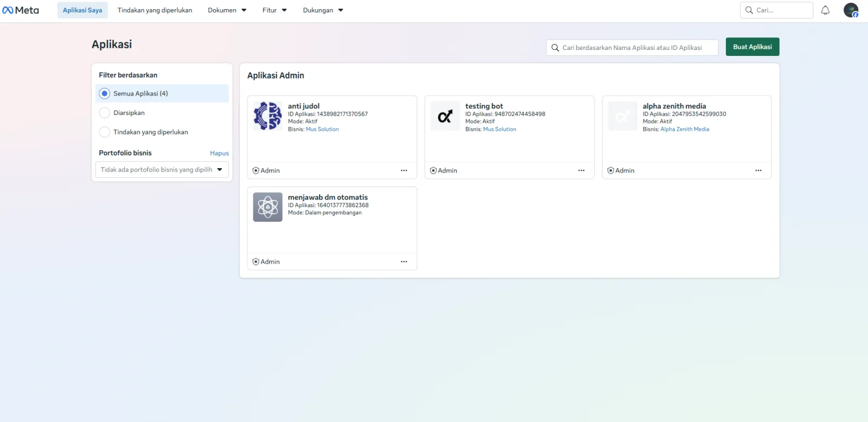
Task: Click the Meta logo
Action: point(21,10)
